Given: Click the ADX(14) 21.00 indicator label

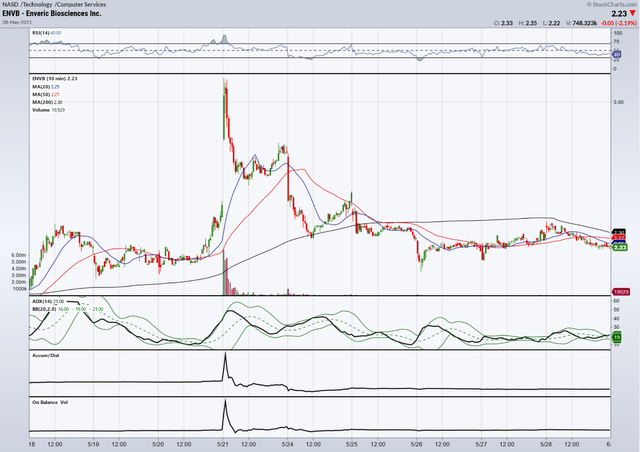Looking at the screenshot, I should pyautogui.click(x=48, y=301).
